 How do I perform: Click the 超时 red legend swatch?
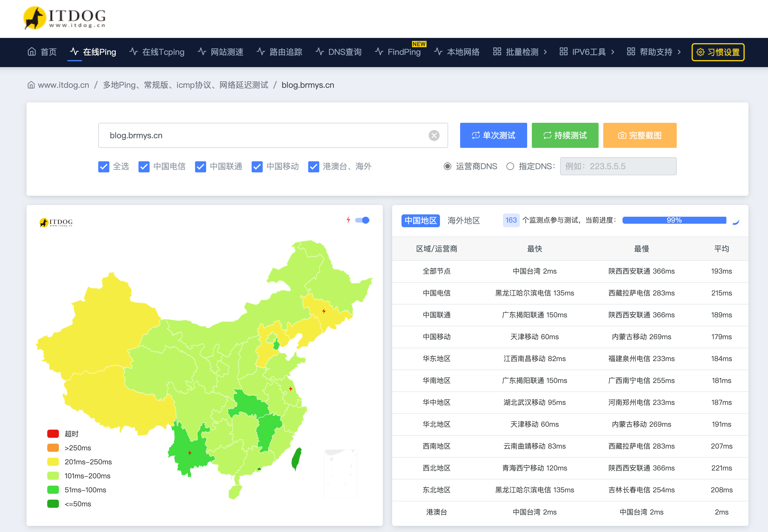(x=53, y=434)
